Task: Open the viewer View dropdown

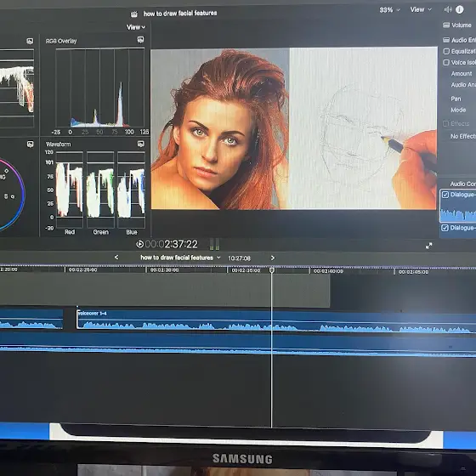Action: pos(421,9)
